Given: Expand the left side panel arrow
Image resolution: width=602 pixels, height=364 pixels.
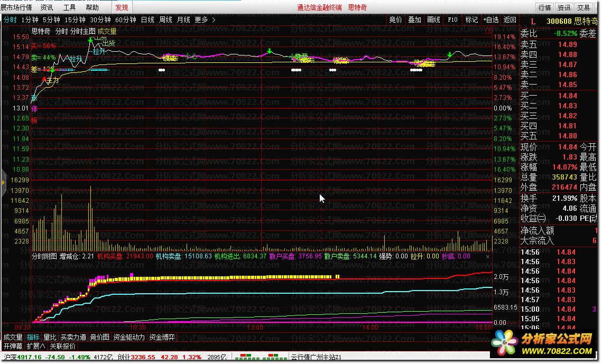Looking at the screenshot, I should click(x=3, y=183).
